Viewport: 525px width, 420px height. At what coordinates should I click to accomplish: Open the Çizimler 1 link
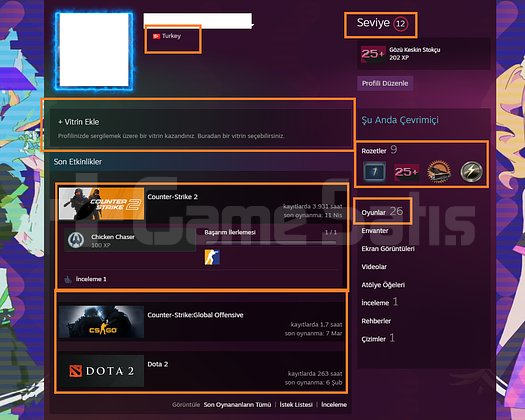(378, 339)
